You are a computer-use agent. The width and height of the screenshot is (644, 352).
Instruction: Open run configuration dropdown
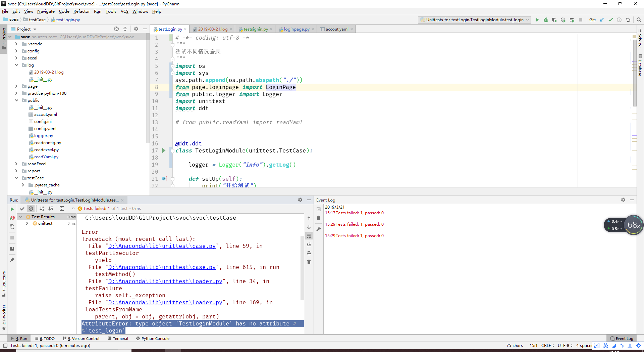(x=475, y=20)
